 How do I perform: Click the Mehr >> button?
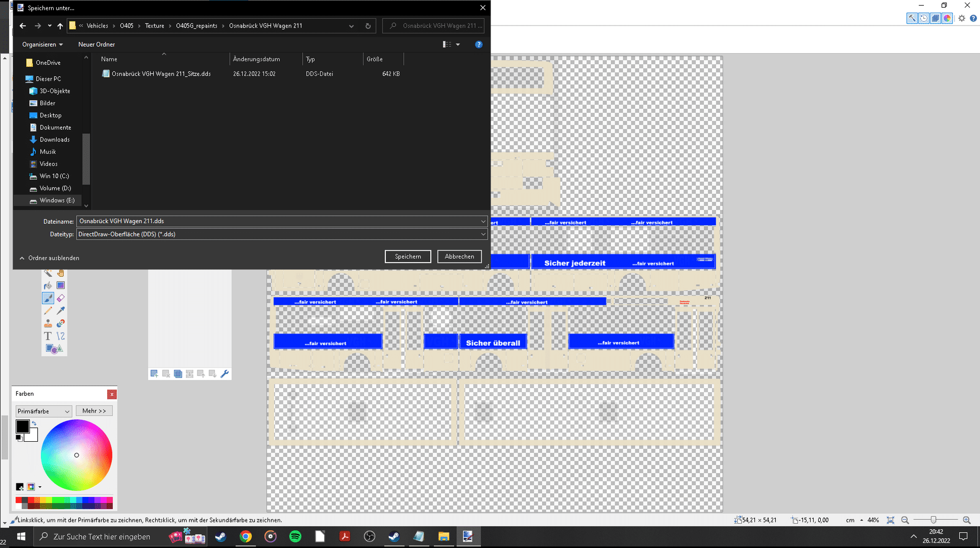click(x=94, y=411)
